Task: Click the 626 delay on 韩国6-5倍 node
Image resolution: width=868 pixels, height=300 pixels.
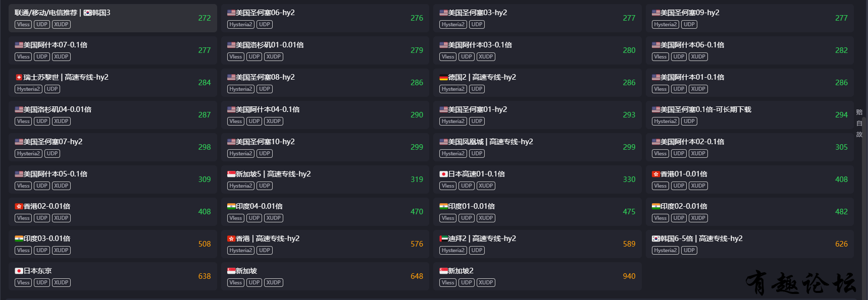Action: [x=841, y=244]
